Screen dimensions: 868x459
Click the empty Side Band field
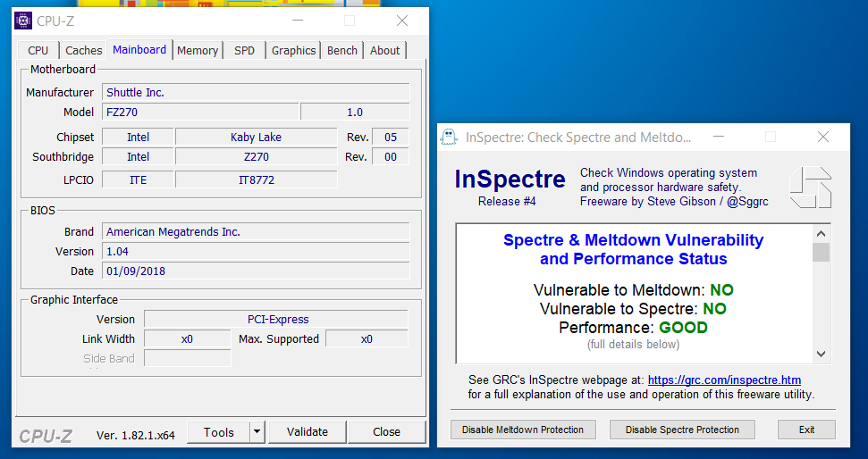point(187,358)
